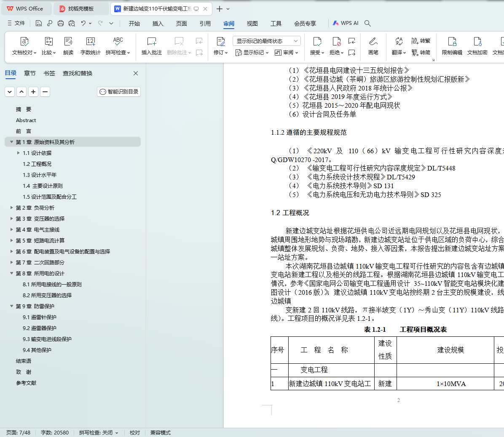Jump to 1.2 工程概况 in outline
The image size is (504, 437).
(37, 164)
